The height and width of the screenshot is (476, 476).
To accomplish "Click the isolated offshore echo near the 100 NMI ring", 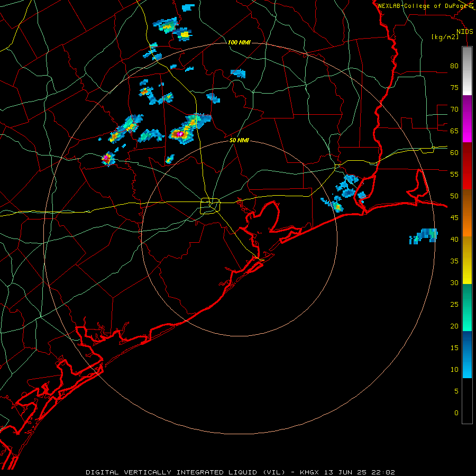I will pyautogui.click(x=424, y=236).
